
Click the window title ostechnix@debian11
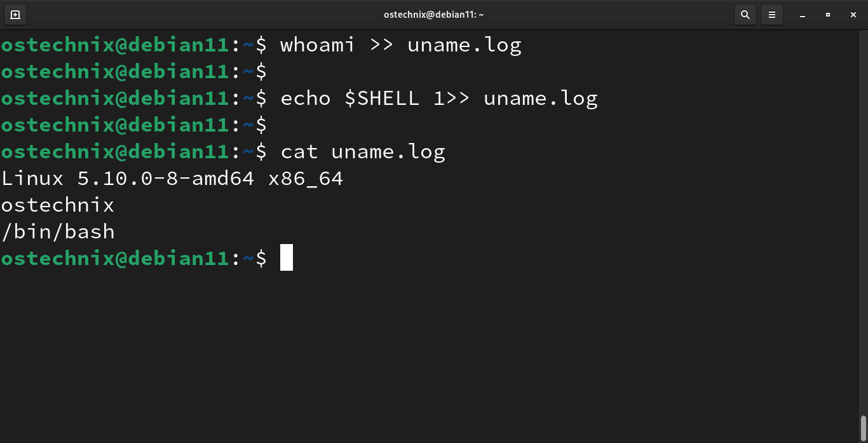434,14
